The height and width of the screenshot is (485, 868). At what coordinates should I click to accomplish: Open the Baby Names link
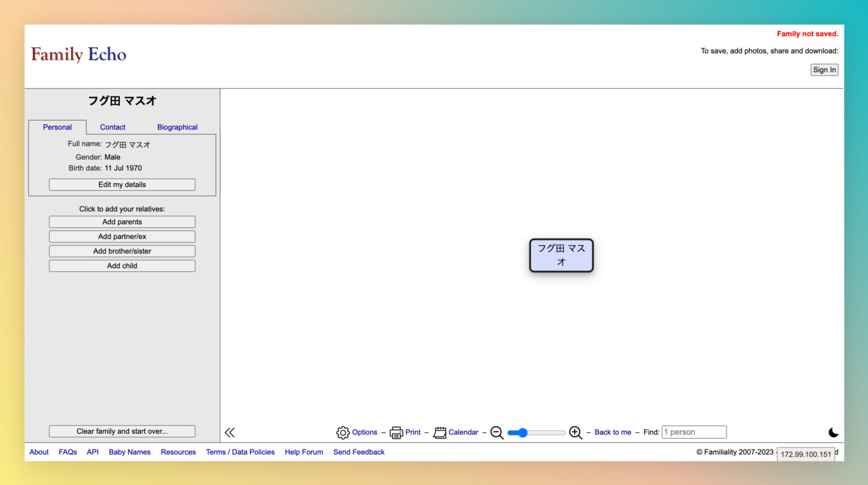[x=129, y=452]
